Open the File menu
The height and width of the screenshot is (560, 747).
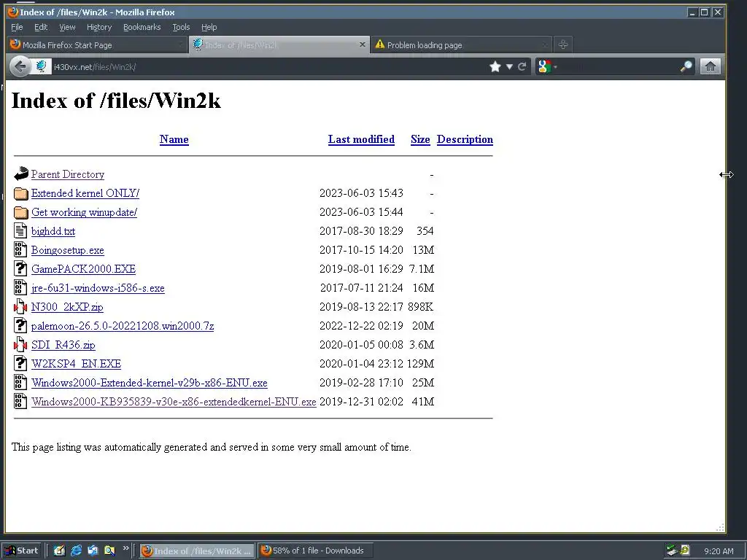pos(17,27)
